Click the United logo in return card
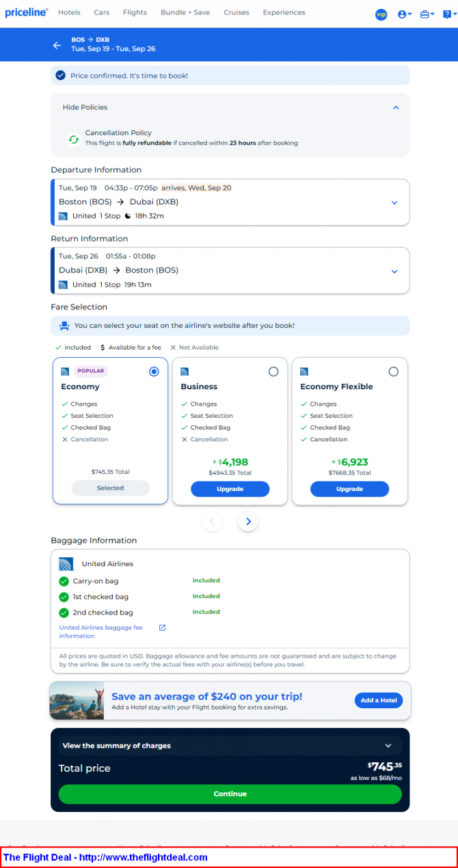This screenshot has height=868, width=458. (x=63, y=284)
